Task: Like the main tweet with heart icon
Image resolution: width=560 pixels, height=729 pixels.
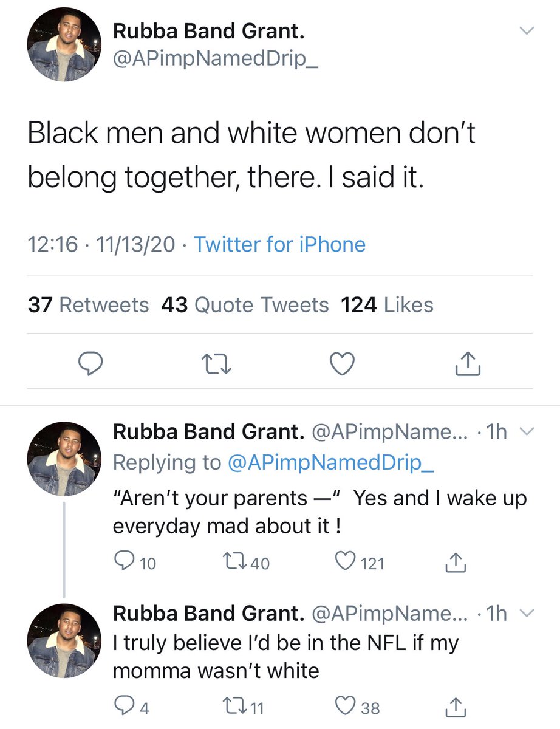Action: coord(342,363)
